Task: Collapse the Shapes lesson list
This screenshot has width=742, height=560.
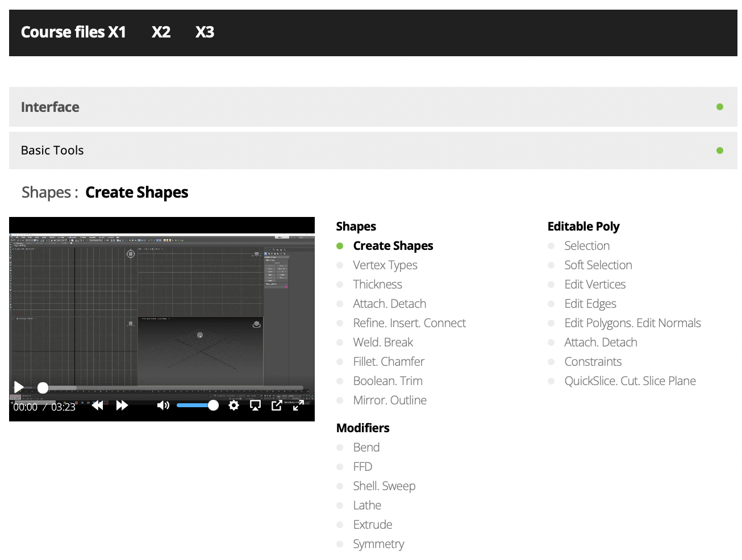Action: point(136,192)
